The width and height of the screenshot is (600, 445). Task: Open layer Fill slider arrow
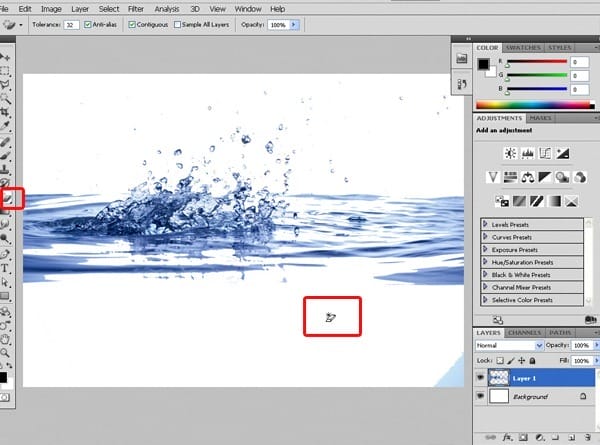[596, 360]
